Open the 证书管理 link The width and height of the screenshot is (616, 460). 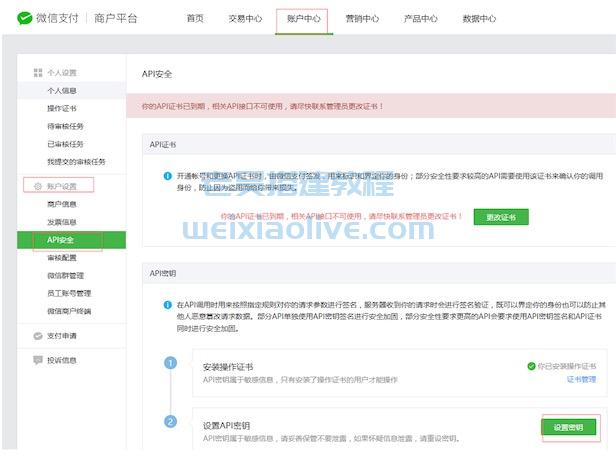tap(581, 379)
